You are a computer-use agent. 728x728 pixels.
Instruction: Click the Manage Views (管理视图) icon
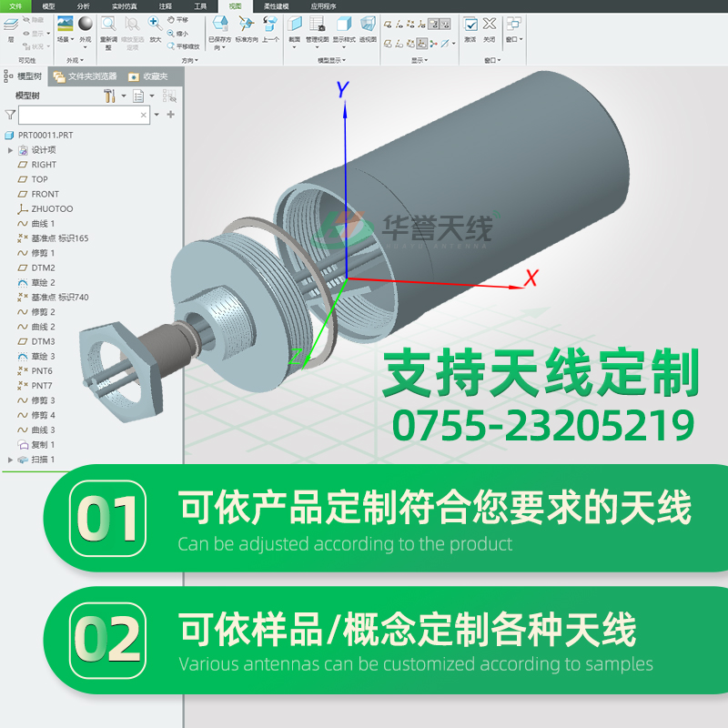[317, 24]
